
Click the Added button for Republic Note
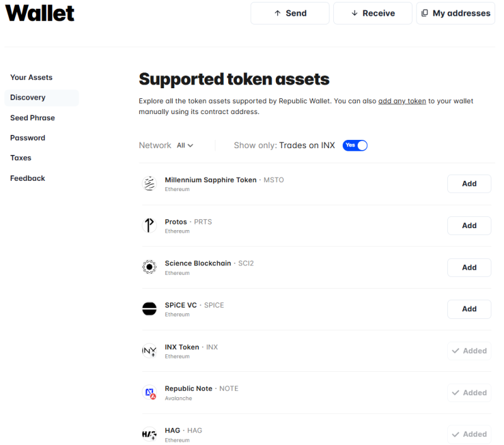pyautogui.click(x=469, y=393)
